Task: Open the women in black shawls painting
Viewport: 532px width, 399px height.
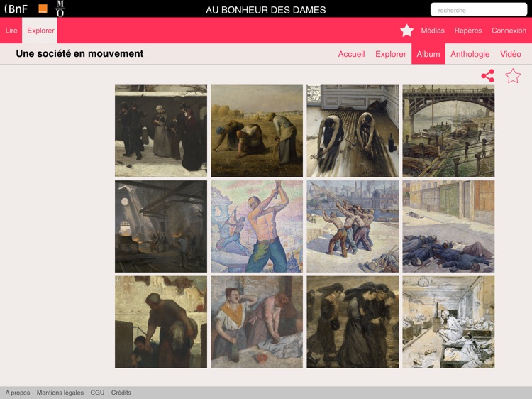Action: [353, 322]
